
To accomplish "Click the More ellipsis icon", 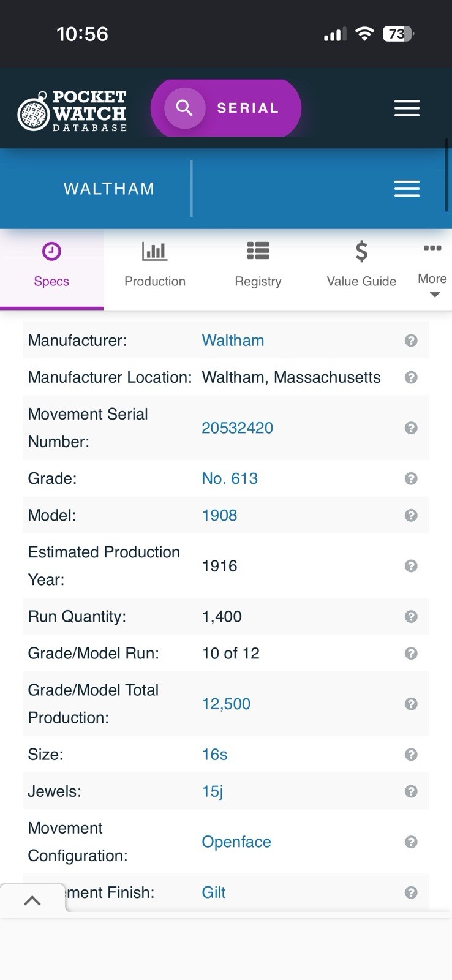I will [432, 248].
